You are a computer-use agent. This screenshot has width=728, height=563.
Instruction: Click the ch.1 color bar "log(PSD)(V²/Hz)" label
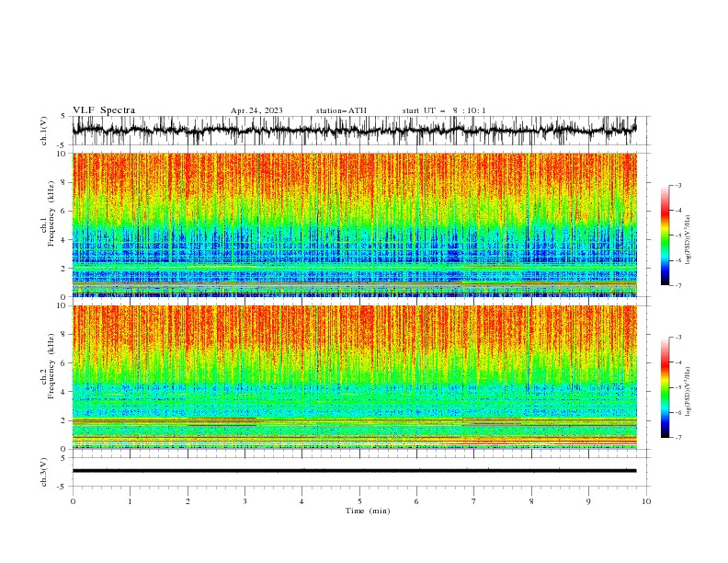(688, 240)
